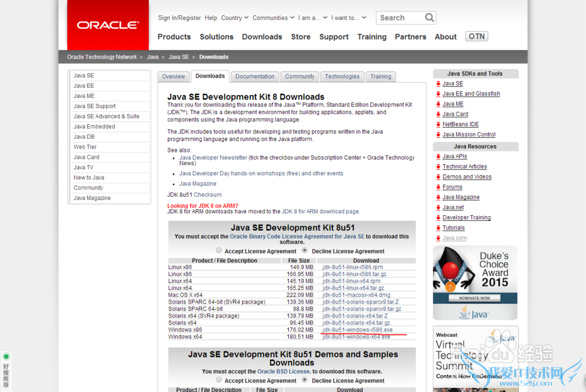Screen dimensions: 586x392
Task: Download jdk-8u51-windows-i586.exe
Action: tap(357, 330)
